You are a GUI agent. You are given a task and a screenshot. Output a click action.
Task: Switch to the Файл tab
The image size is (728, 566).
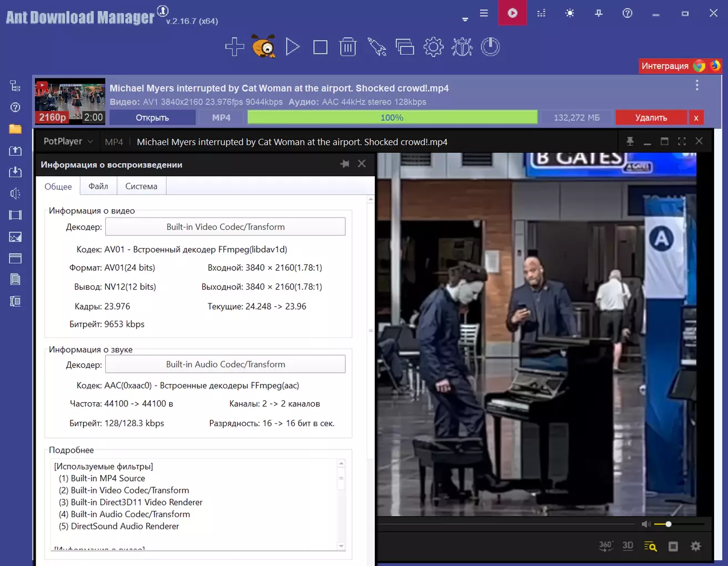click(x=98, y=186)
